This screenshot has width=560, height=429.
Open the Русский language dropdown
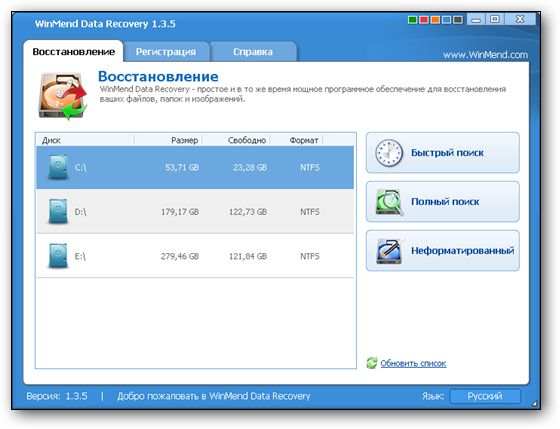(485, 396)
